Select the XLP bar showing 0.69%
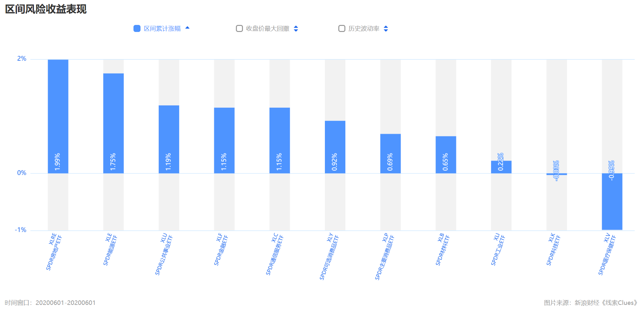 [390, 154]
